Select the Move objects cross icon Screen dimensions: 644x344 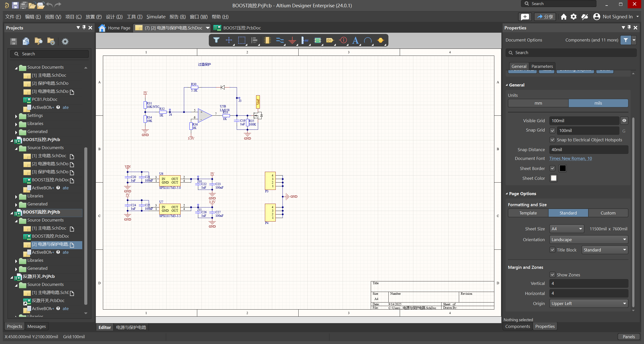coord(229,40)
